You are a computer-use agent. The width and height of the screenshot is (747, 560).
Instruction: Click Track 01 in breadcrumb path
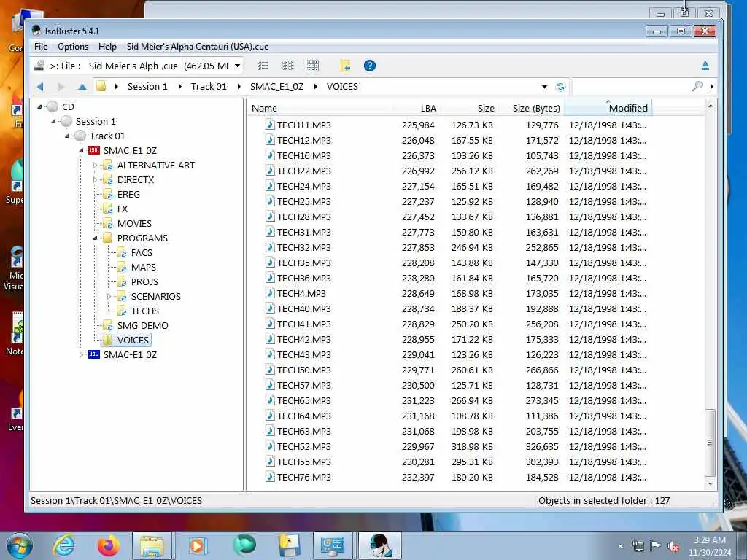[x=209, y=87]
